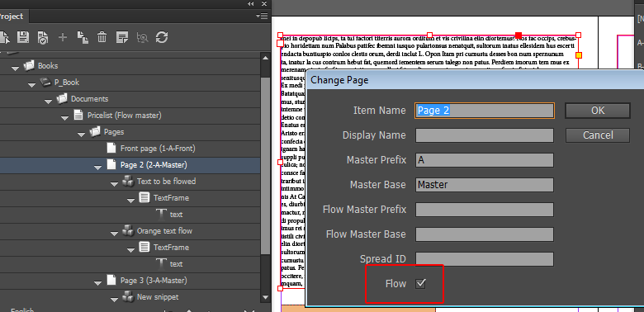This screenshot has width=644, height=312.
Task: Click TextFrame icon under Orange text flow
Action: tap(144, 247)
